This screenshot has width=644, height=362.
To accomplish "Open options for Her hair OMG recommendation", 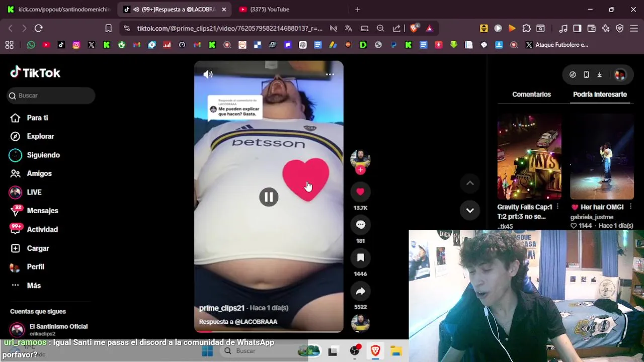I will 630,207.
